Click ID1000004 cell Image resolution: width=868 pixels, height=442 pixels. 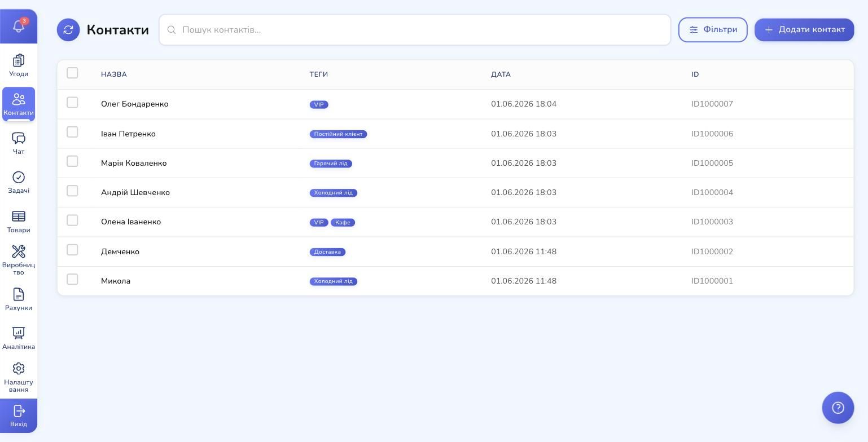pos(712,193)
